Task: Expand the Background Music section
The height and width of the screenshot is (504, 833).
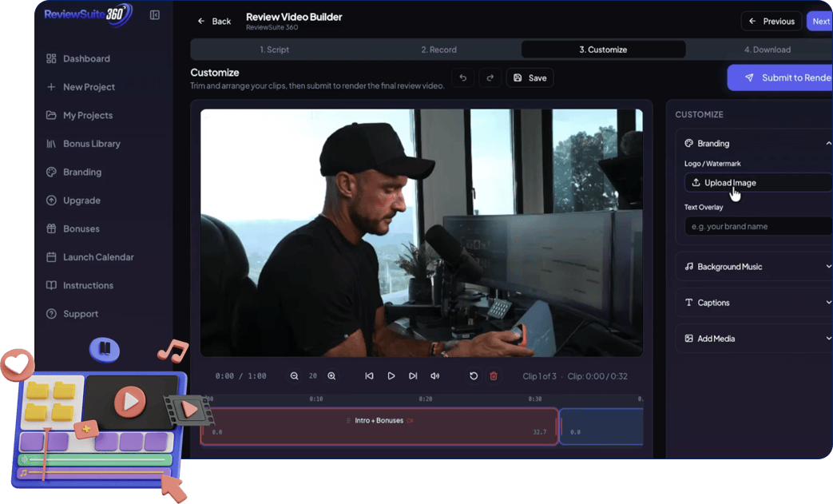Action: tap(756, 267)
